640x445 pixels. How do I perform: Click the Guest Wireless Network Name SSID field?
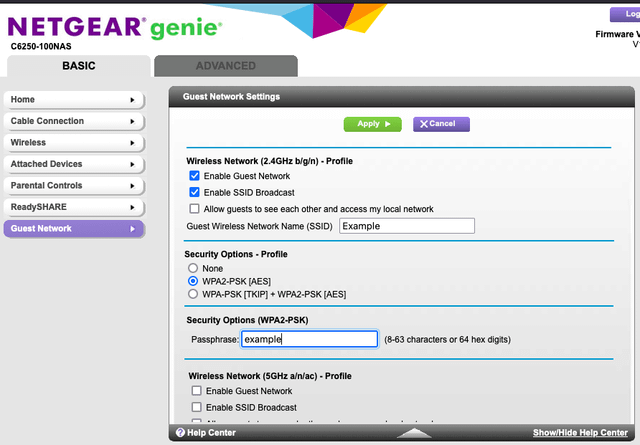click(x=407, y=226)
